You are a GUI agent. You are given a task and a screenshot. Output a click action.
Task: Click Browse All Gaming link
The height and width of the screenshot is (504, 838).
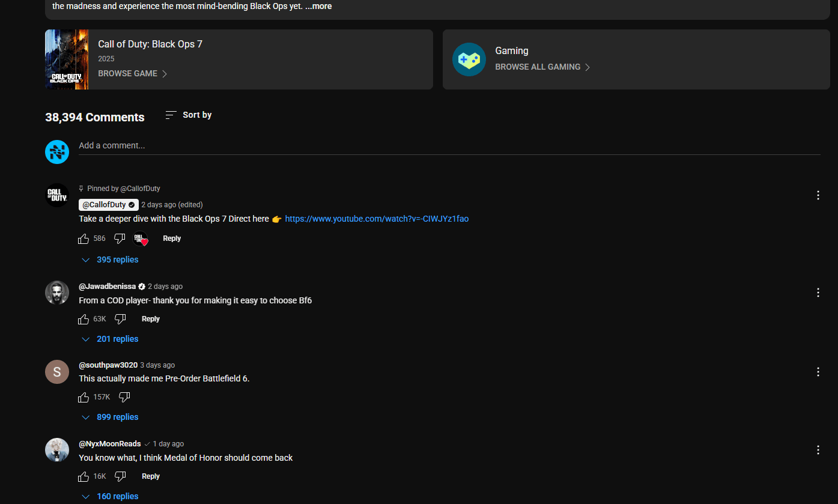click(543, 67)
